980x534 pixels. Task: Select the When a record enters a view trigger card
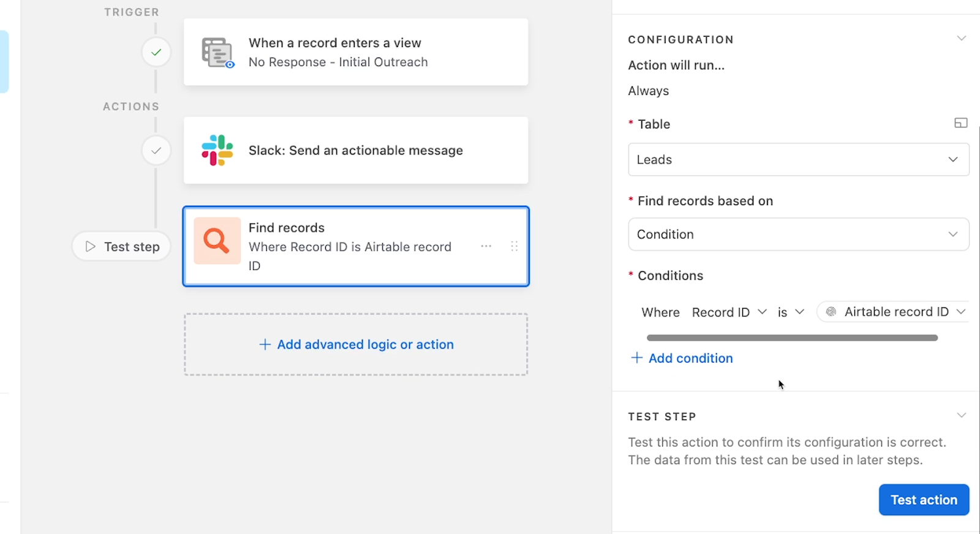click(x=356, y=52)
